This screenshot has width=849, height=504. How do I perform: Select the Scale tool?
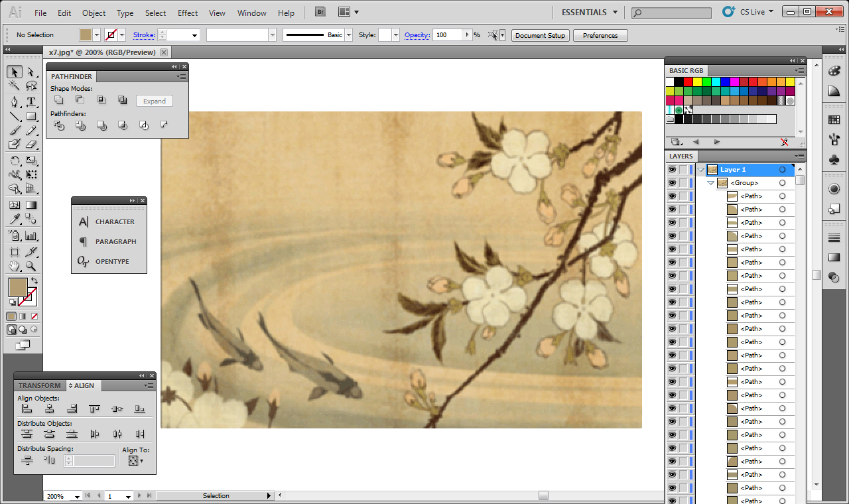(x=31, y=160)
